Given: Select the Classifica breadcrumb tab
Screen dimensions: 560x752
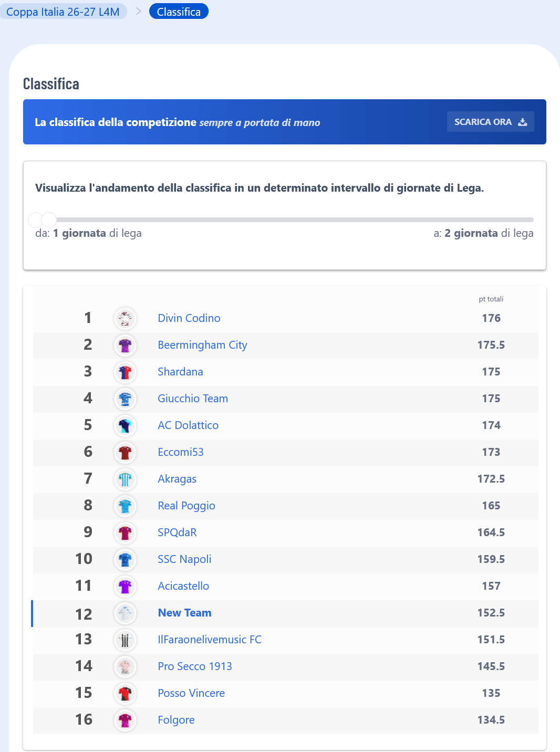Looking at the screenshot, I should 179,12.
